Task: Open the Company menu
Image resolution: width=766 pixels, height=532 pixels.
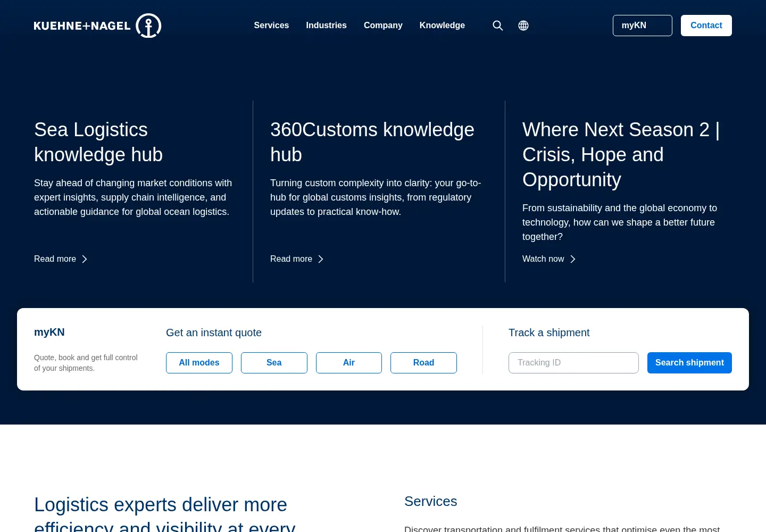Action: pyautogui.click(x=383, y=26)
